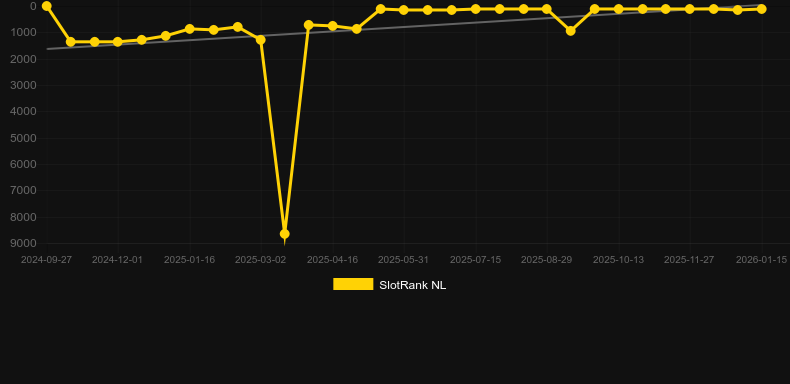Click the 2000 y-axis label
The height and width of the screenshot is (384, 790).
tap(23, 59)
